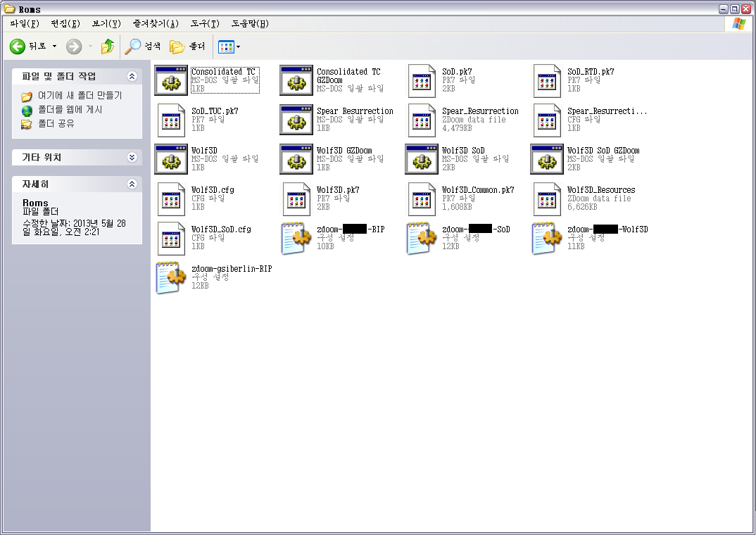
Task: Select the Wolf3D batch file icon
Action: (x=170, y=160)
